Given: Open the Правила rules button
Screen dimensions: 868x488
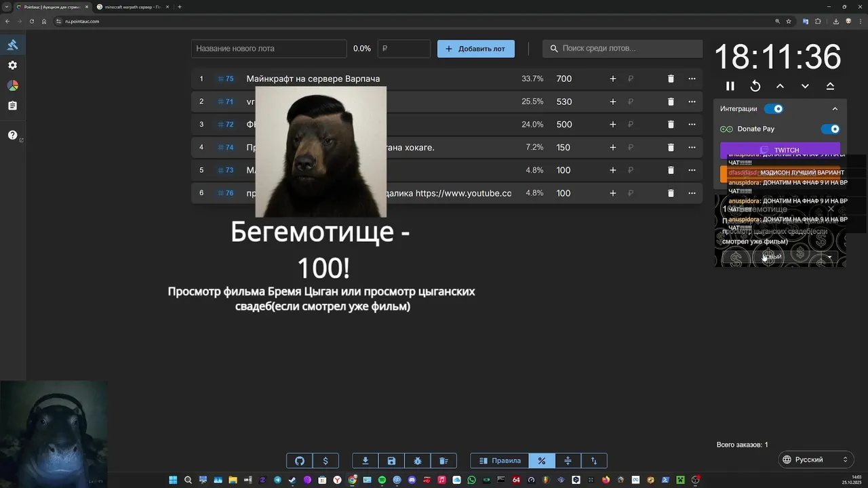Looking at the screenshot, I should click(x=500, y=461).
